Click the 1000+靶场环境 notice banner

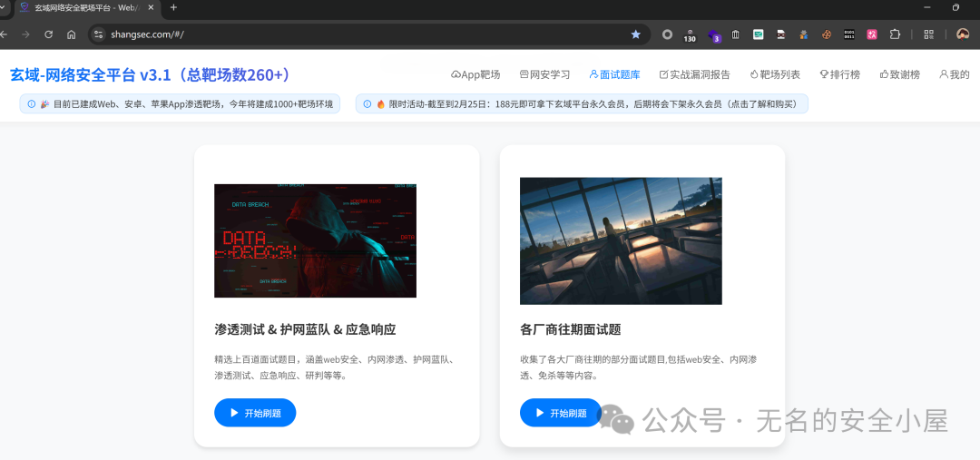pyautogui.click(x=180, y=103)
